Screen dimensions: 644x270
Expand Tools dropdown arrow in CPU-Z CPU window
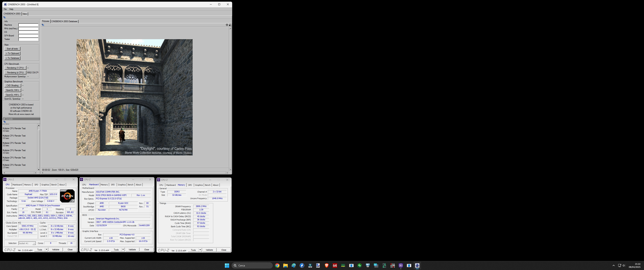[x=46, y=249]
